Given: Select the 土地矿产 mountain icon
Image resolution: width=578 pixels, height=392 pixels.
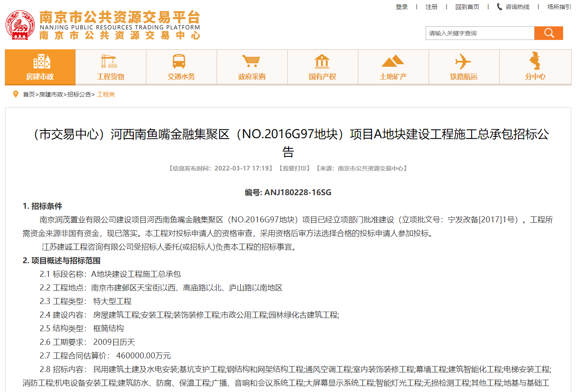Looking at the screenshot, I should pyautogui.click(x=392, y=62).
